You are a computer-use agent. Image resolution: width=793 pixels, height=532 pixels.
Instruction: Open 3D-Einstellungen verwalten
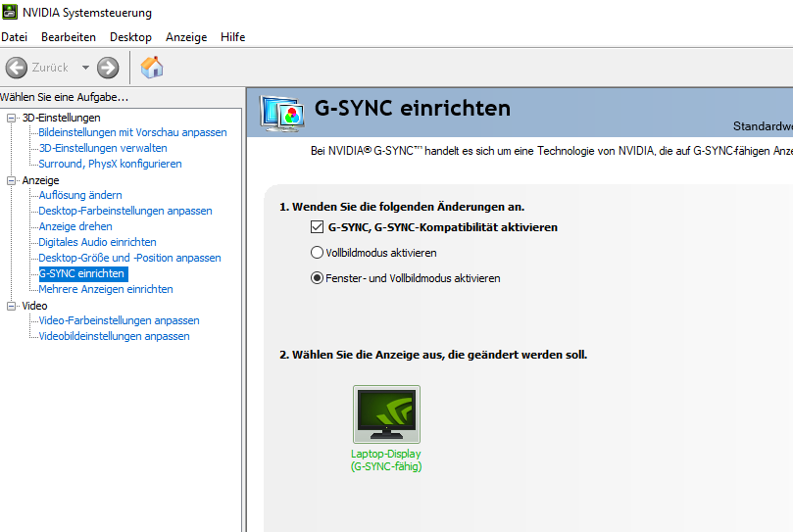click(x=103, y=148)
